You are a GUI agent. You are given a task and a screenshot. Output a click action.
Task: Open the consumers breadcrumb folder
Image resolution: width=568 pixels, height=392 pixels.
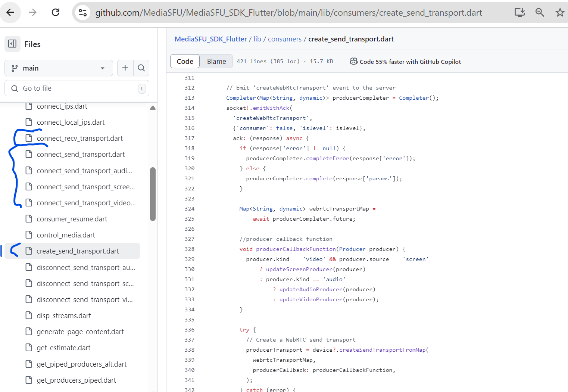point(285,39)
